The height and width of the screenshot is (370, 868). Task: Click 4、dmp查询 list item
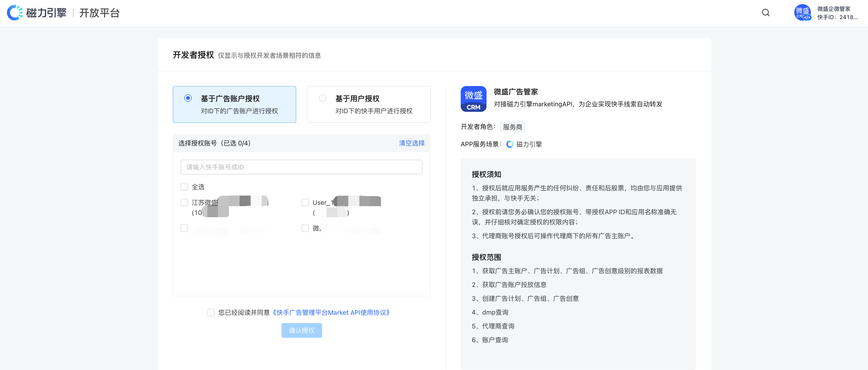pos(490,312)
